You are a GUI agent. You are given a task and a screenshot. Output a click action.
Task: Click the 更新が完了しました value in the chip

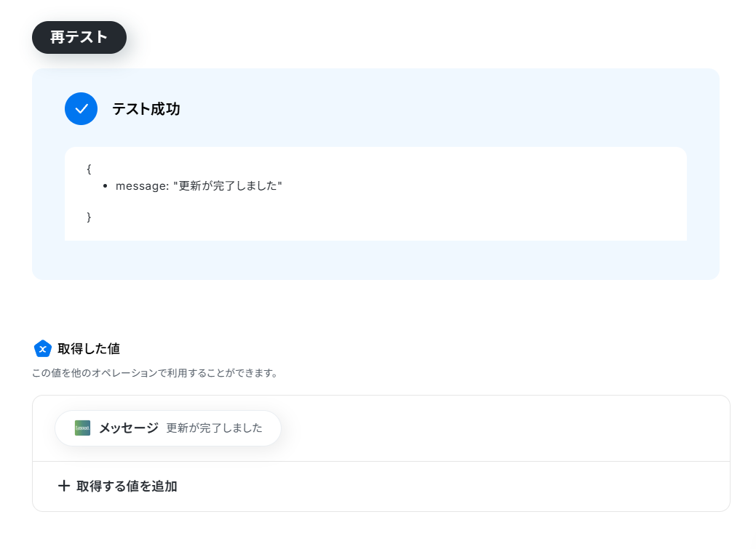coord(214,428)
